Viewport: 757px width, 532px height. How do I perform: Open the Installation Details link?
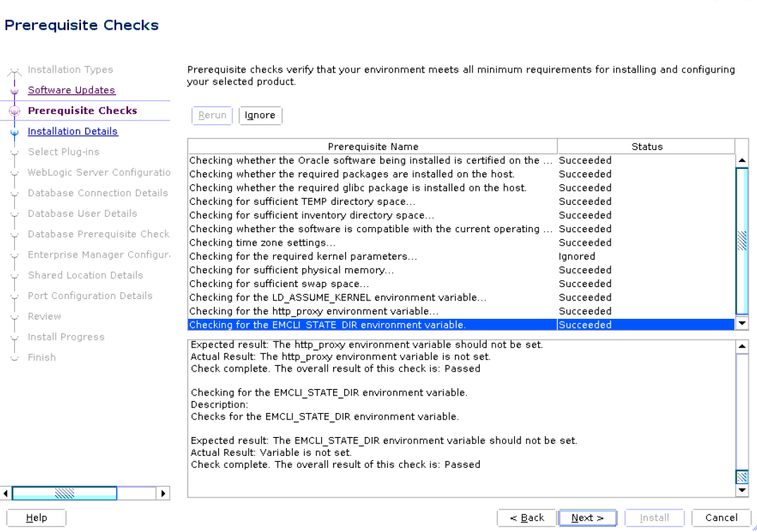tap(73, 131)
